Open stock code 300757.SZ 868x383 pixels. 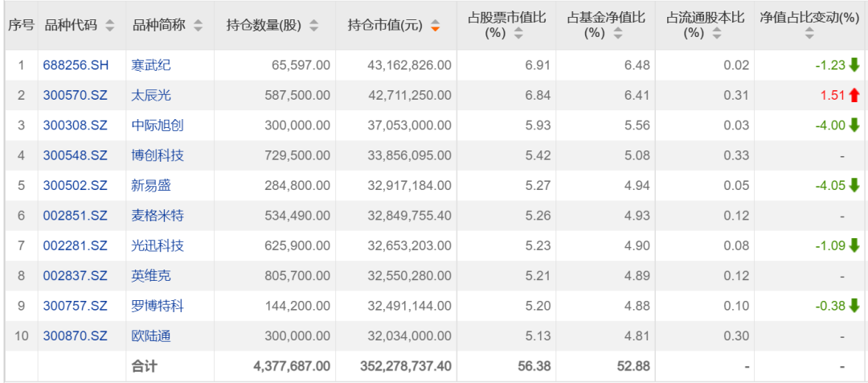click(x=75, y=306)
